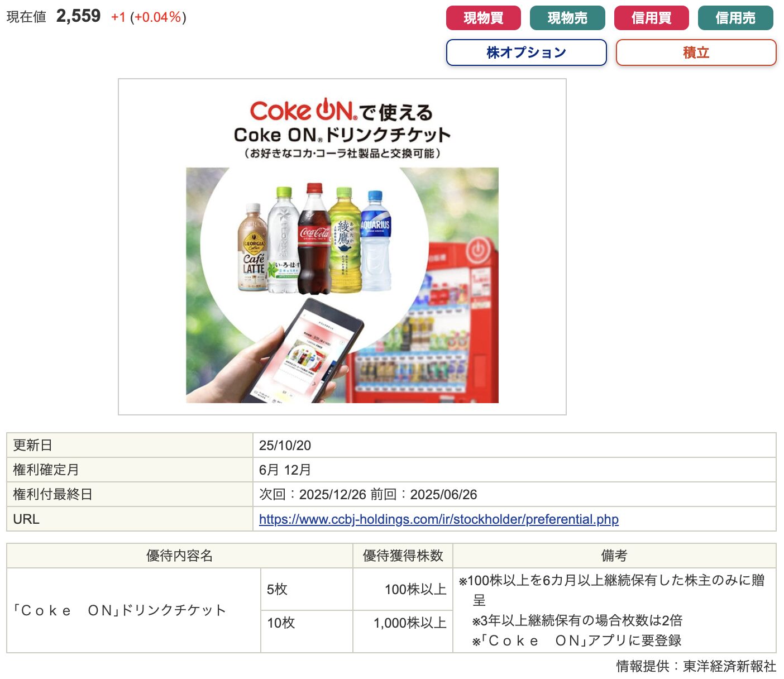Click the Georgia Café Latte bottle
The width and height of the screenshot is (784, 679).
tap(253, 248)
